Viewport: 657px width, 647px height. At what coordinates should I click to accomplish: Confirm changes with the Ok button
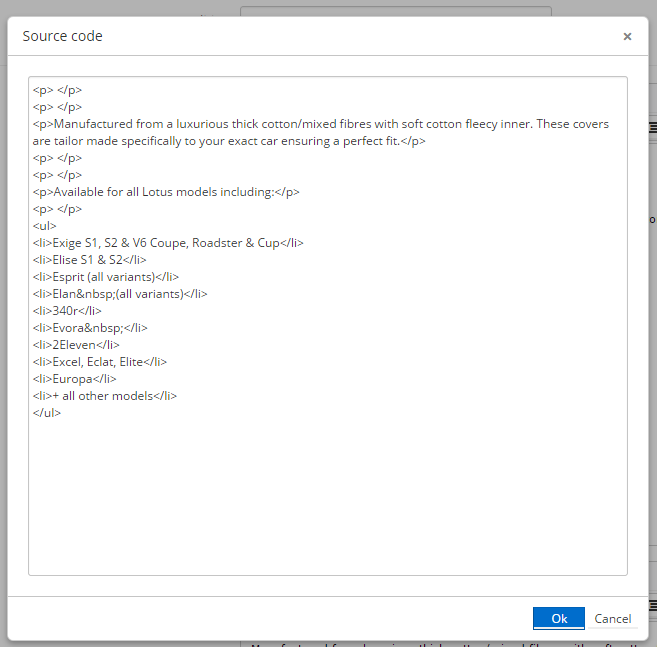tap(559, 618)
